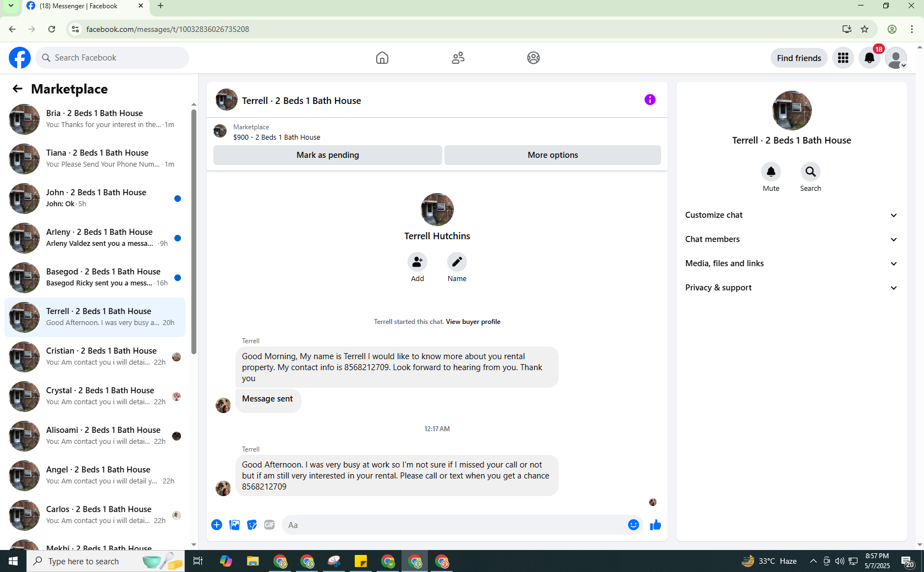
Task: Open Facebook home feed icon
Action: [382, 58]
